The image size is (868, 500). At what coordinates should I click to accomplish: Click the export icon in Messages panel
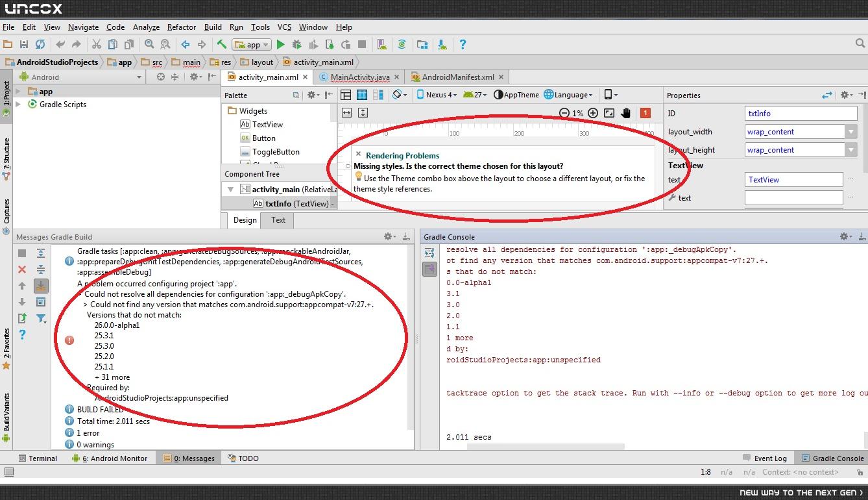(x=22, y=318)
